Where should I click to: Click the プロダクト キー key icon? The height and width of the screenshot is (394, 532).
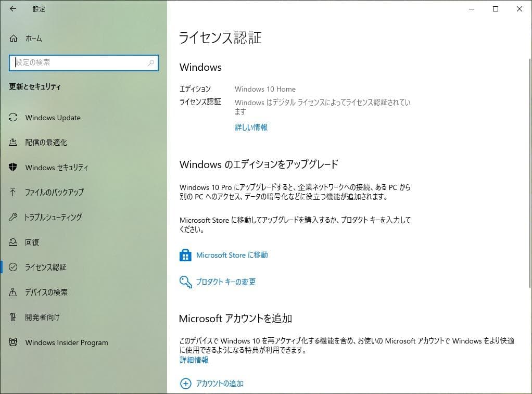click(185, 282)
